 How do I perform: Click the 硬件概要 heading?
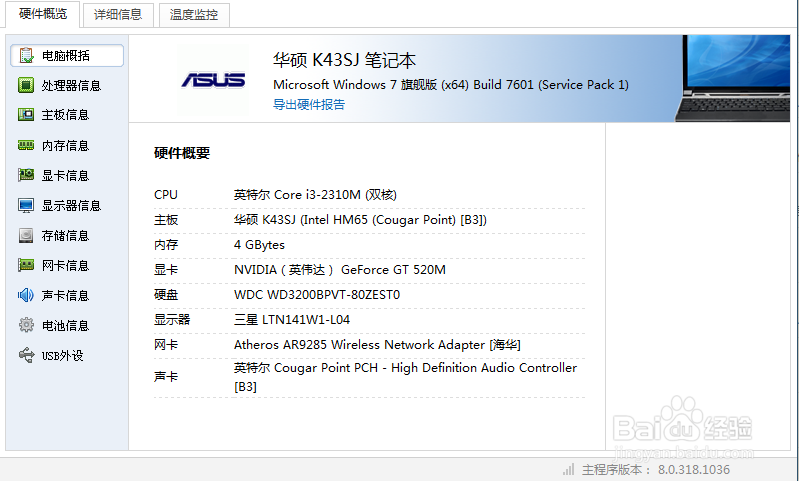coord(182,153)
